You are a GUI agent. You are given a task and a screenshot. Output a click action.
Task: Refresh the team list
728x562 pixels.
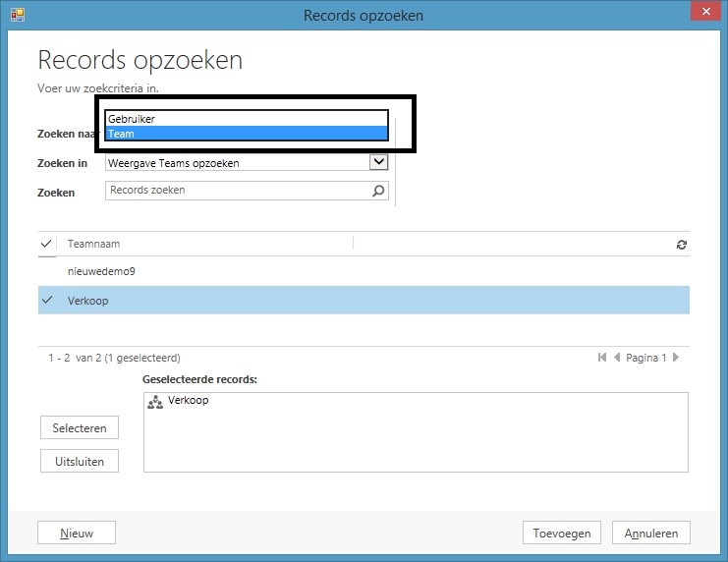pos(681,245)
